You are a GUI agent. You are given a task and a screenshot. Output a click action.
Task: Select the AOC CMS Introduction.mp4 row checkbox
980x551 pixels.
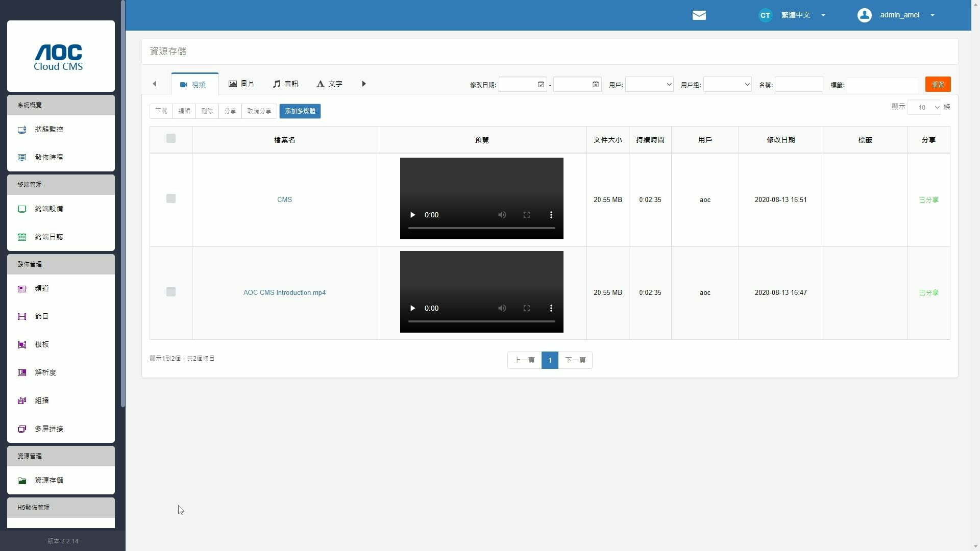171,292
